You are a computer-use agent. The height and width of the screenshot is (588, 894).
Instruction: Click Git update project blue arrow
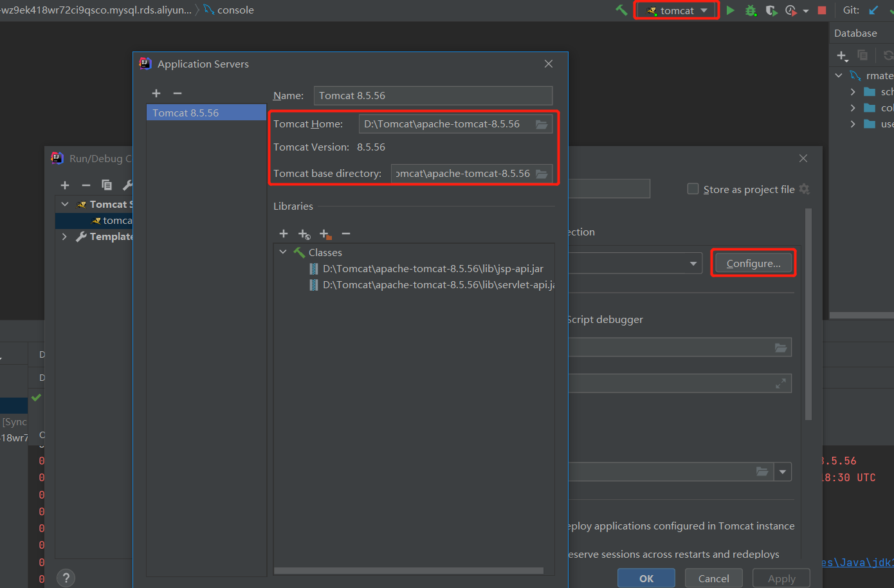click(x=873, y=10)
